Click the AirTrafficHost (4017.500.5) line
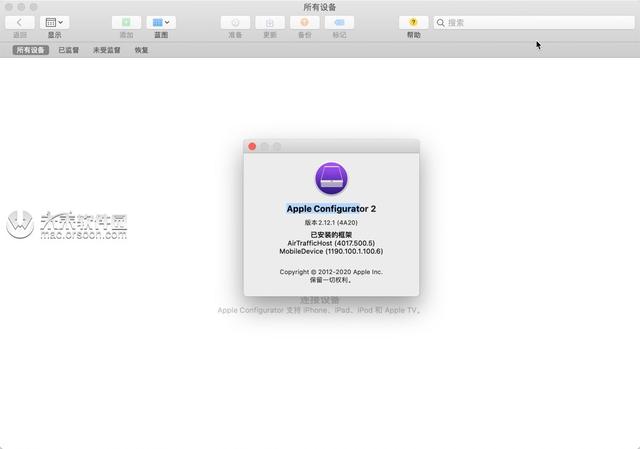Image resolution: width=640 pixels, height=449 pixels. pyautogui.click(x=331, y=243)
